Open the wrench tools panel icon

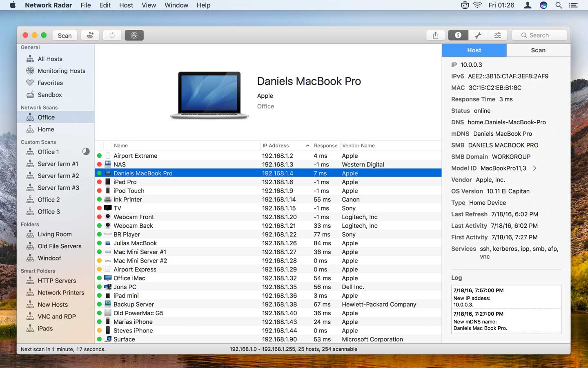[478, 35]
